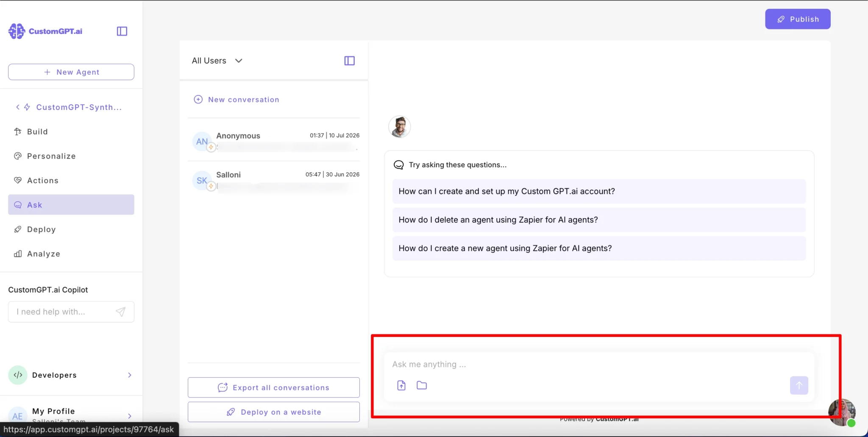
Task: Click the Publish button
Action: (798, 19)
